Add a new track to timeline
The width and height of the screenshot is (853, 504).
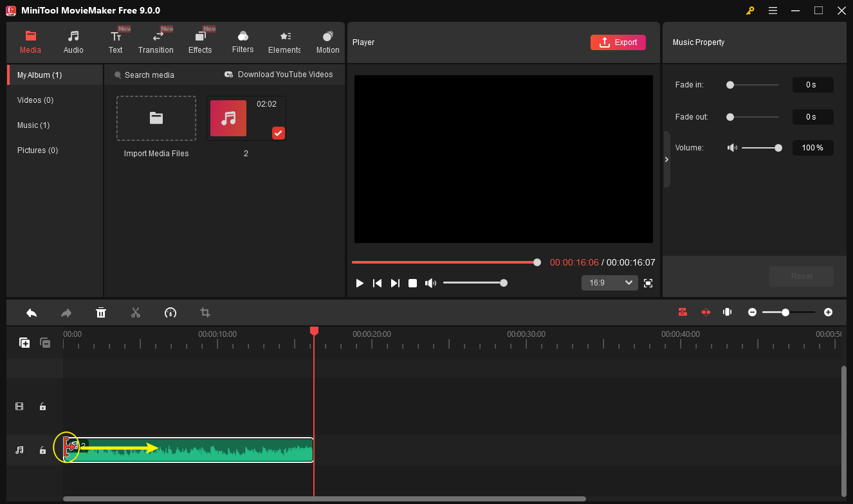tap(24, 343)
